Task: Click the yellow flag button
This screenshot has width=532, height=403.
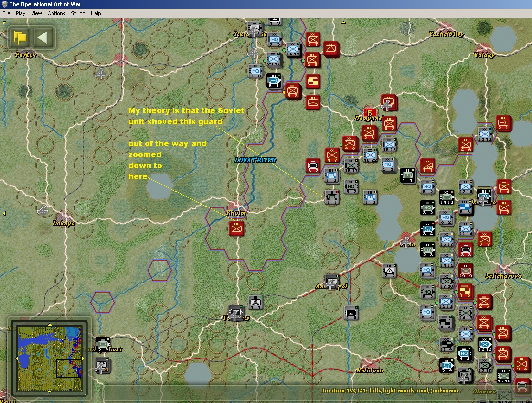Action: point(20,37)
